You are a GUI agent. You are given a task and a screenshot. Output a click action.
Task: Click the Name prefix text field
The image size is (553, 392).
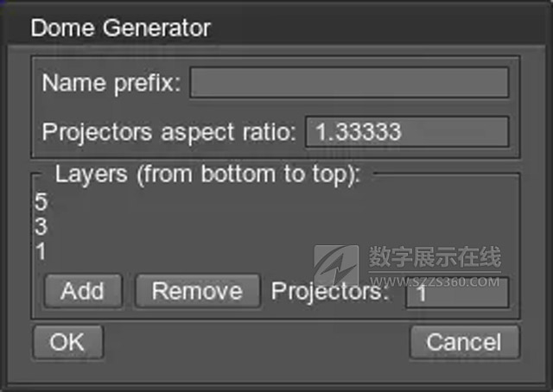click(348, 83)
